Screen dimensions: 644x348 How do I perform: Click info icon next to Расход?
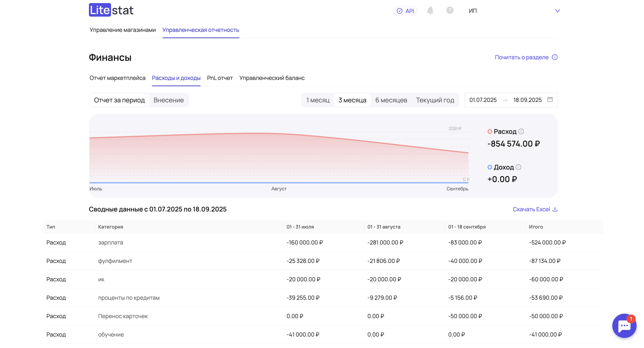521,132
